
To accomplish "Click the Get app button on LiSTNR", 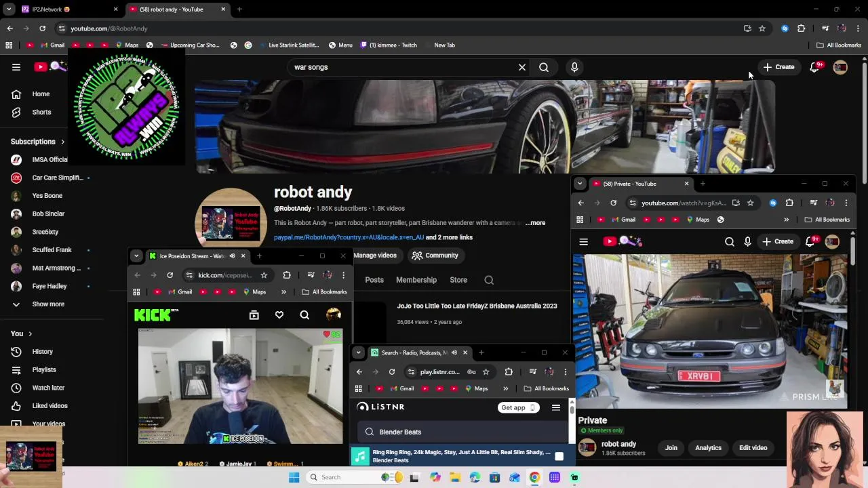I will [519, 408].
